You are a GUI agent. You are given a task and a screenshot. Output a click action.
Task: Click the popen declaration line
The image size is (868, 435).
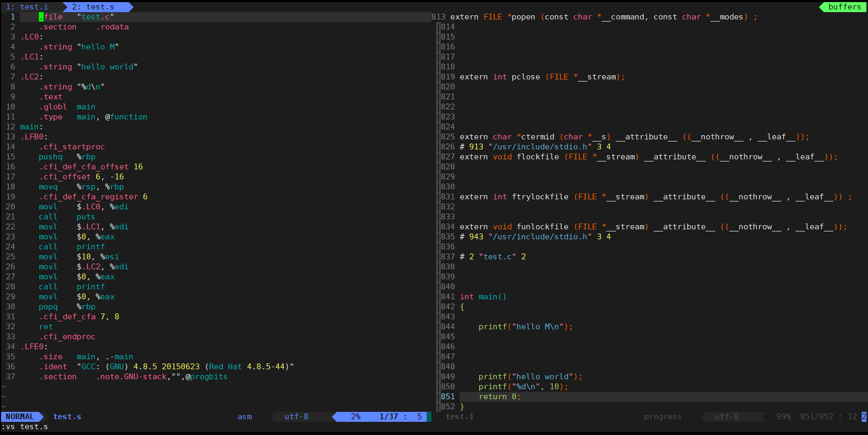point(604,17)
